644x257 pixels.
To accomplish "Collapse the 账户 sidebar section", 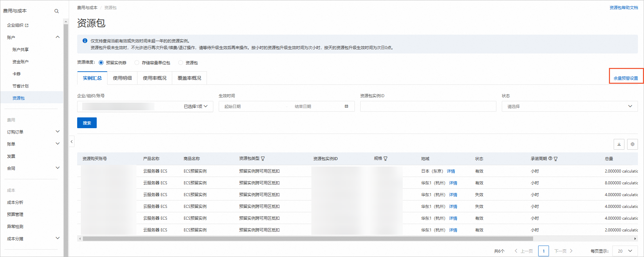I will [58, 37].
